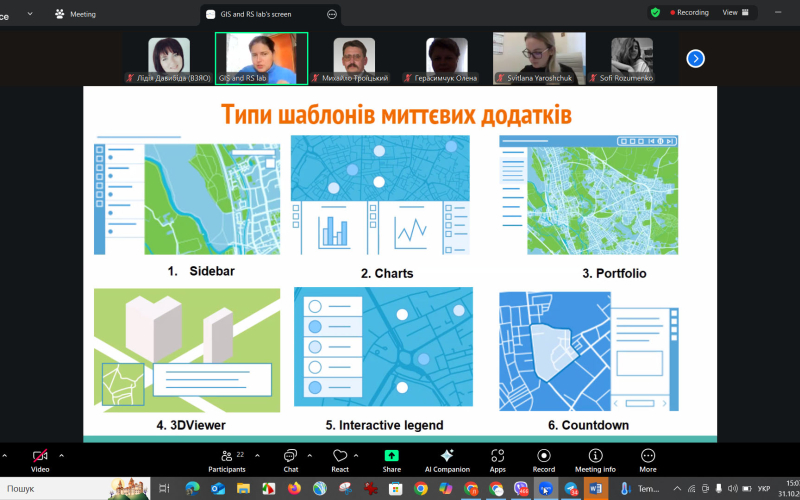800x500 pixels.
Task: Click the Record button
Action: (x=543, y=456)
